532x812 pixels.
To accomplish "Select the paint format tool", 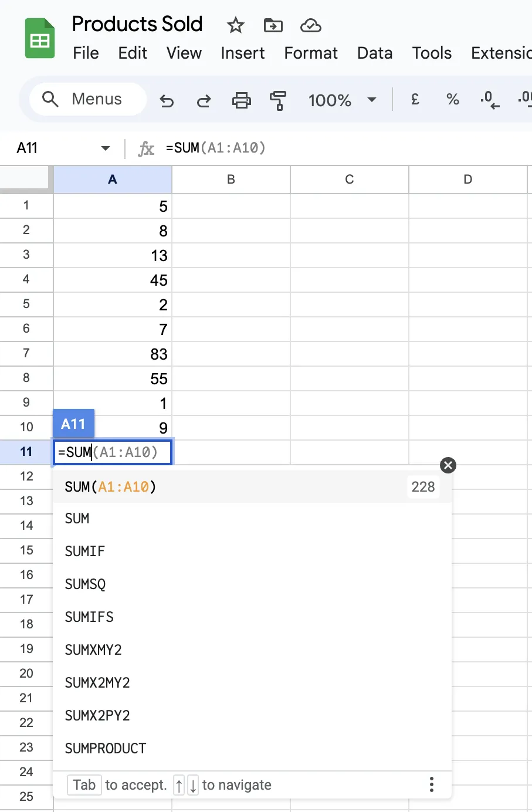I will tap(278, 100).
